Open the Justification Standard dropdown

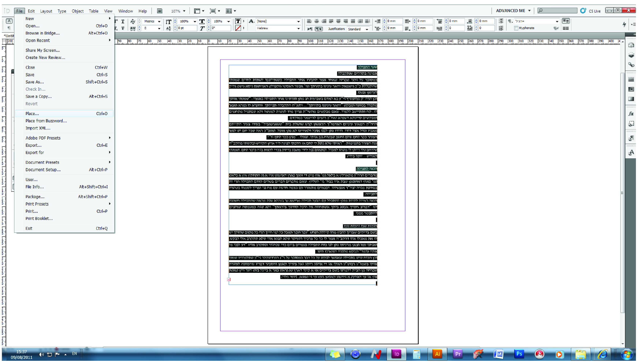click(358, 29)
